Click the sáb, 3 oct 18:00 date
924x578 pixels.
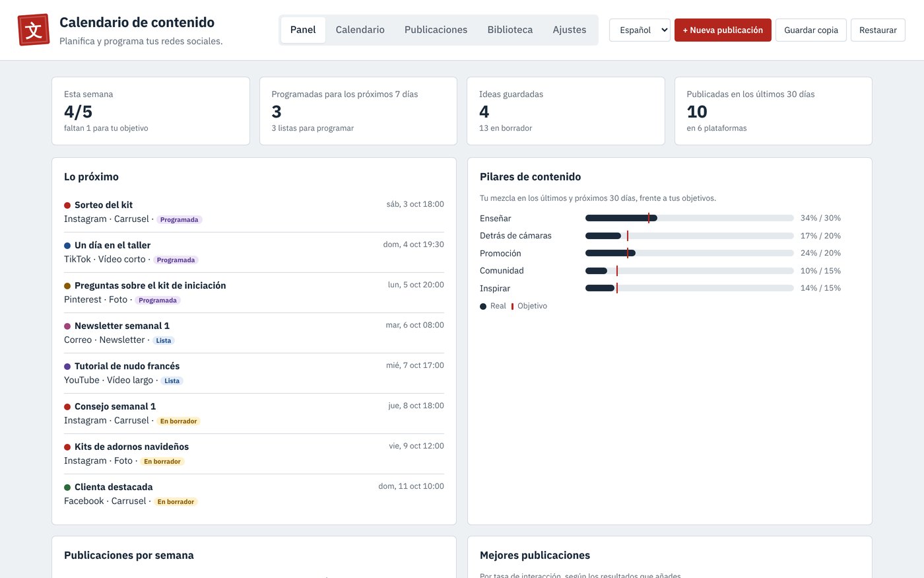[x=415, y=204]
